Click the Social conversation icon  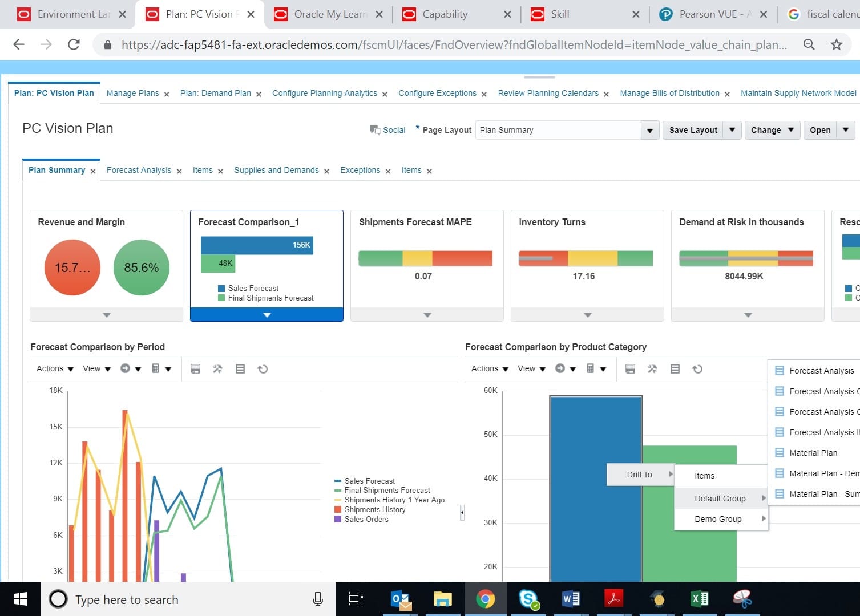[375, 130]
